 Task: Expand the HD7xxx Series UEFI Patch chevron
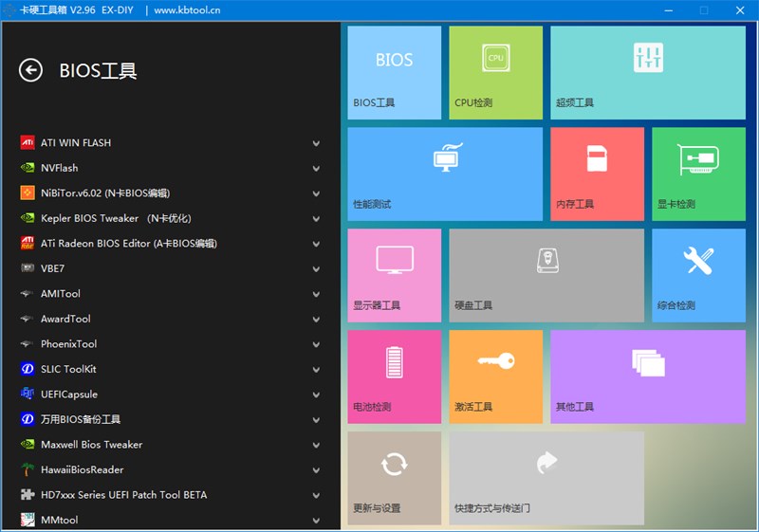(316, 495)
